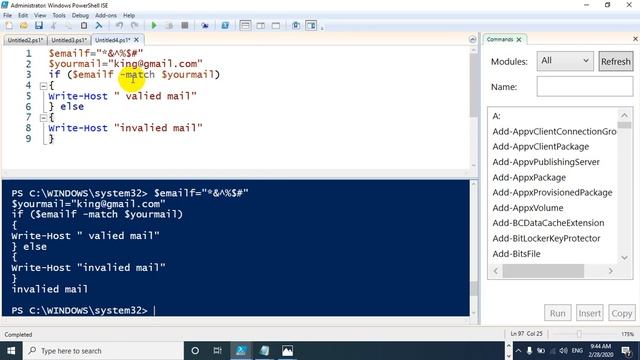Switch to Untitled3.ps1 tab
Screen dimensions: 640x360
(x=69, y=40)
